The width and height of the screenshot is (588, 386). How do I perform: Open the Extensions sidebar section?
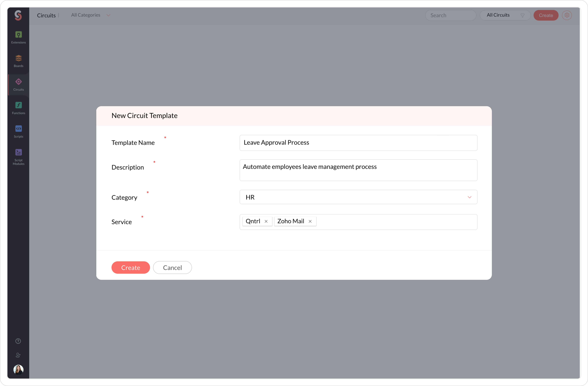tap(19, 38)
